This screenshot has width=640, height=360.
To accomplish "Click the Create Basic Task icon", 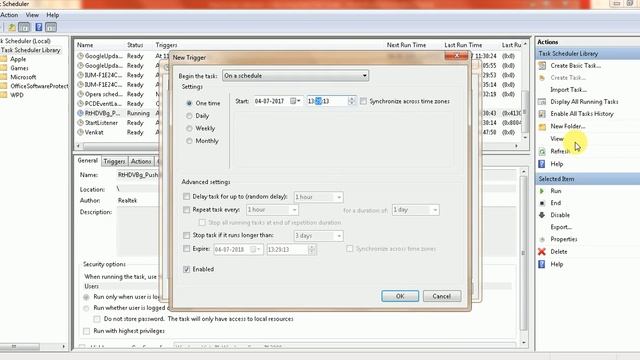I will tap(542, 66).
